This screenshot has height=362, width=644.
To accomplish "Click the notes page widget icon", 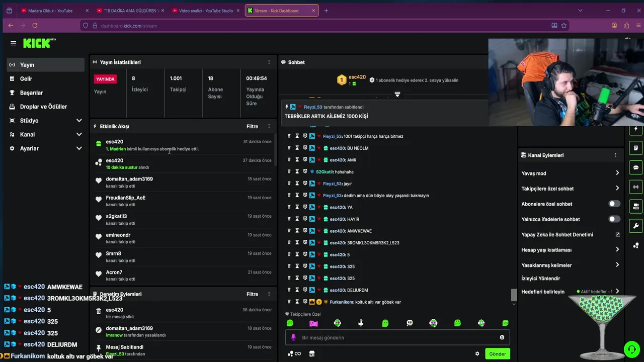I will click(636, 148).
